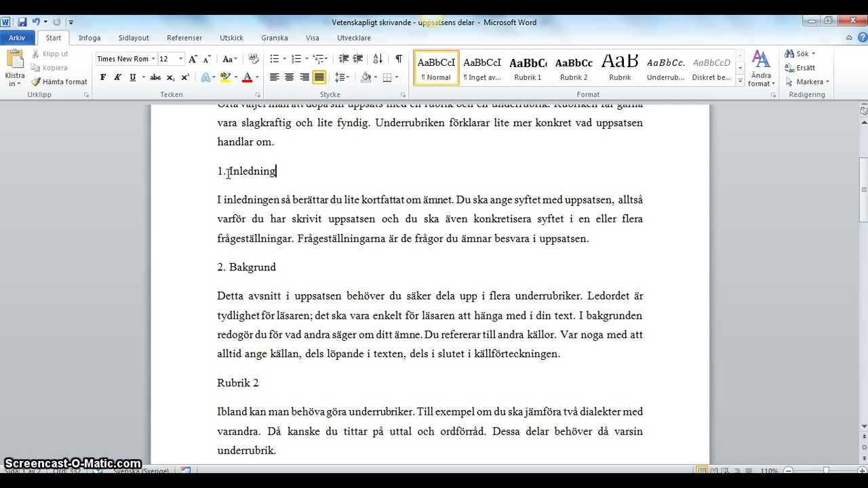The width and height of the screenshot is (868, 488).
Task: Apply red font color A
Action: pos(247,77)
